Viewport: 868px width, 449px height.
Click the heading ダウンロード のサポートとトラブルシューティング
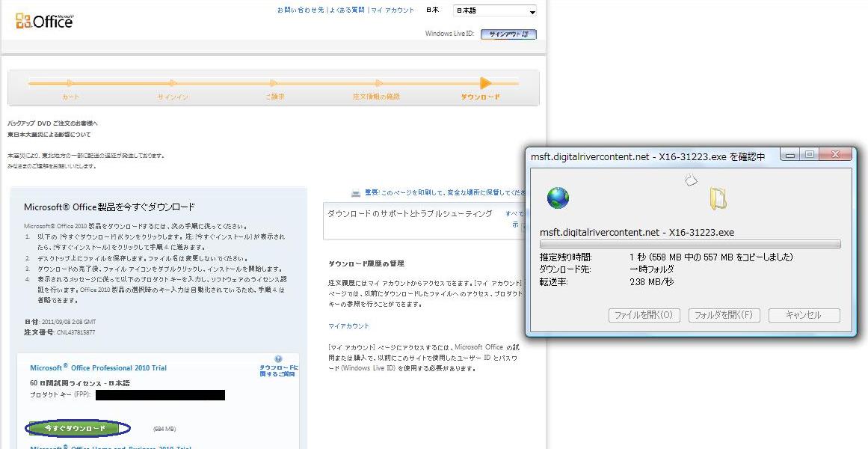coord(410,213)
